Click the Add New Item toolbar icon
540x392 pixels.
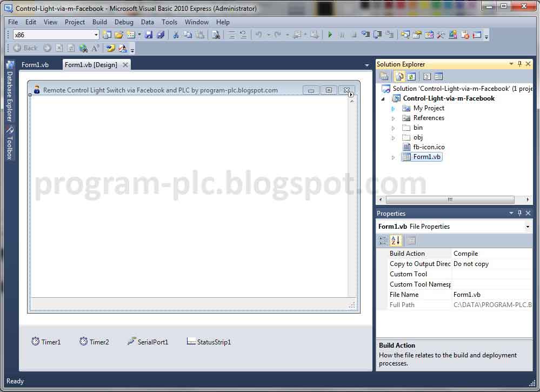(x=131, y=35)
